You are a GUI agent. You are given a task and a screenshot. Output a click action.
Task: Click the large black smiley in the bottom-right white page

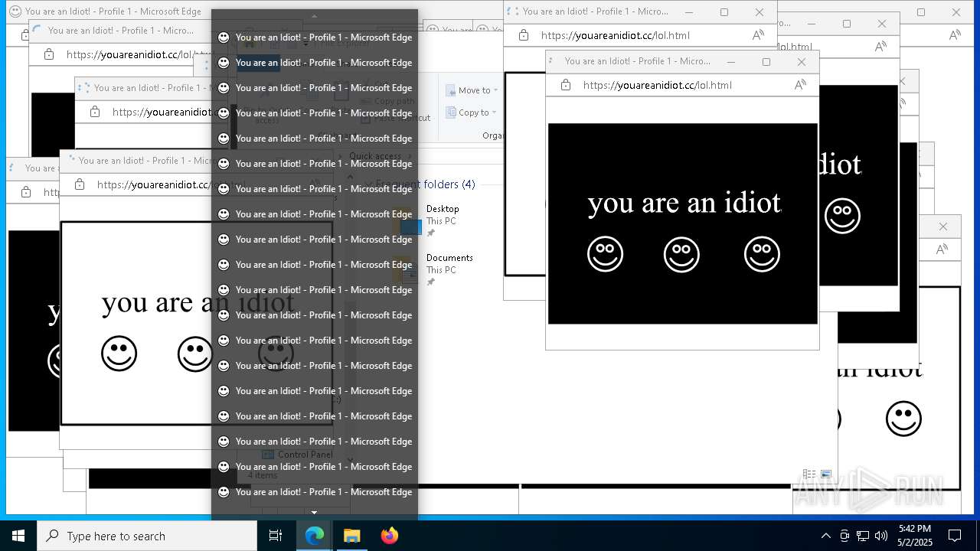pos(903,419)
